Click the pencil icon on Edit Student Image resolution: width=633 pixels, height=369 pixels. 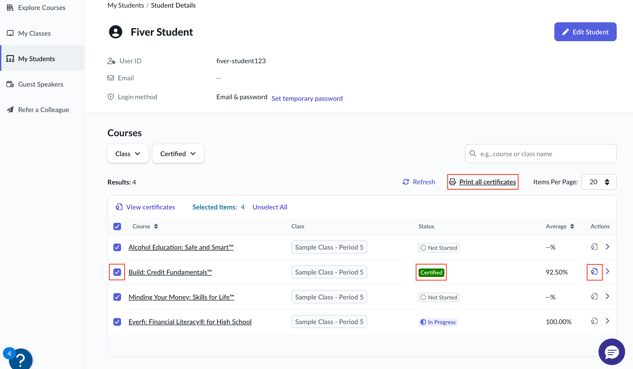565,32
